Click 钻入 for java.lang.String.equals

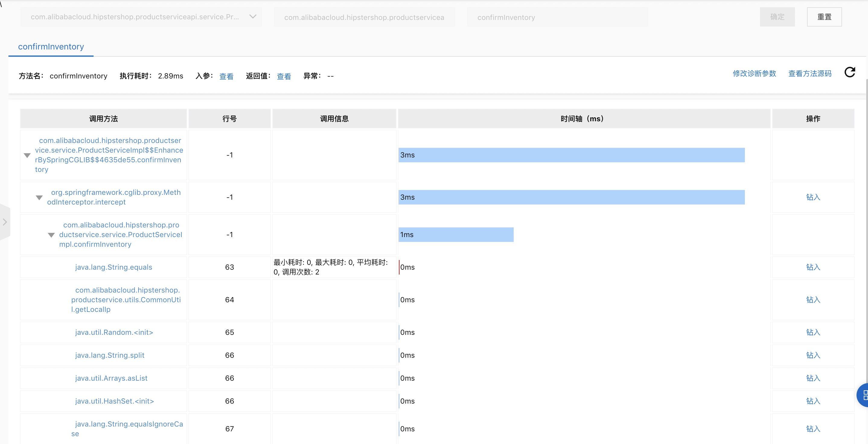coord(812,267)
